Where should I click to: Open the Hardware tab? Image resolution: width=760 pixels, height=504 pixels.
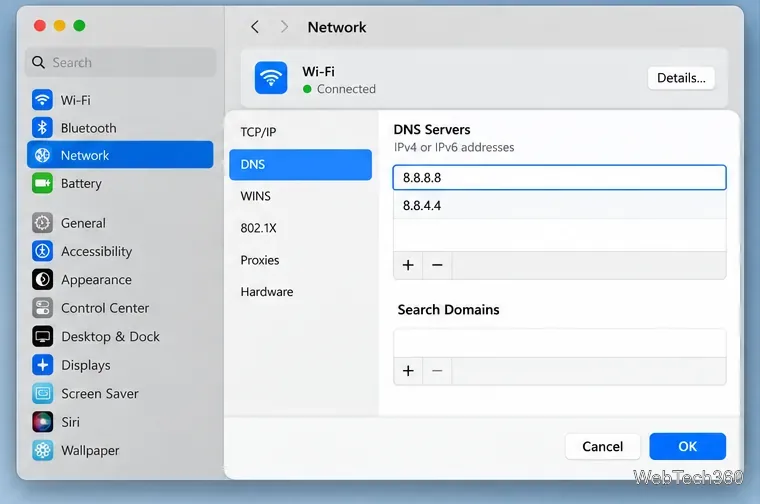point(301,292)
